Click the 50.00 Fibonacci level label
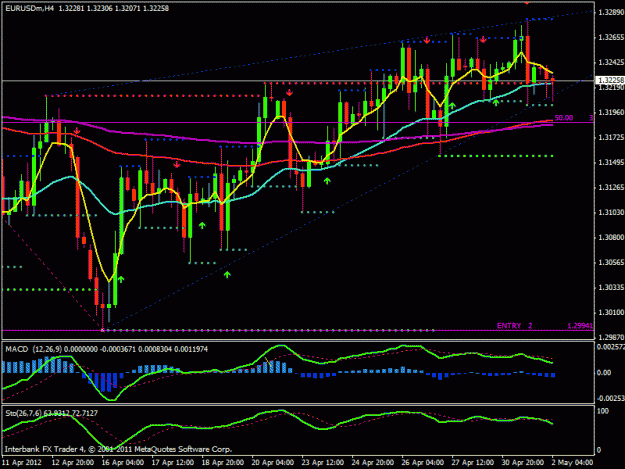 click(564, 118)
